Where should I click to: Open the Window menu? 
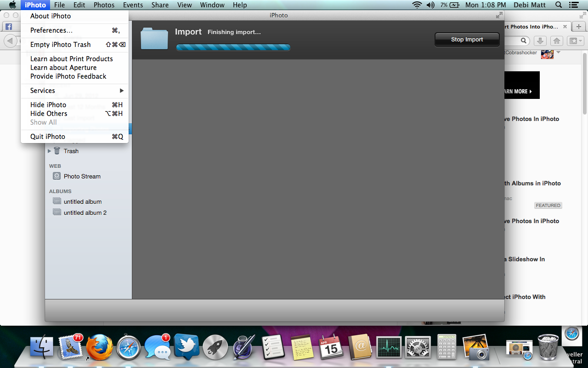tap(212, 5)
